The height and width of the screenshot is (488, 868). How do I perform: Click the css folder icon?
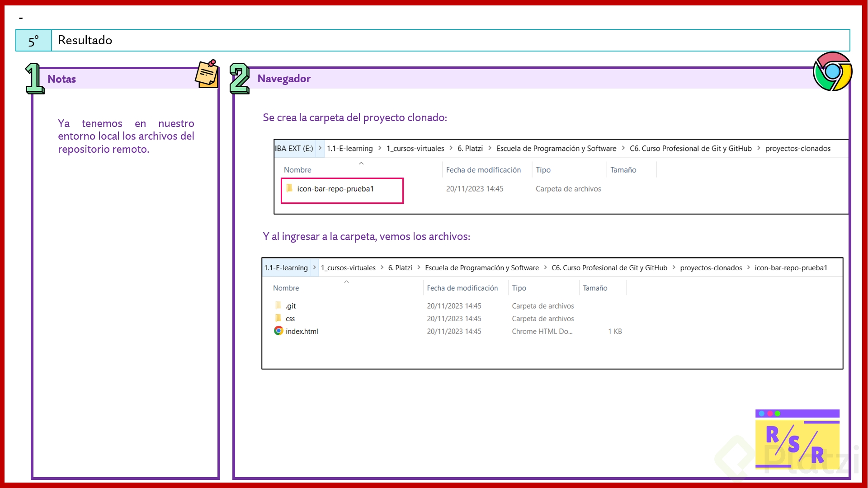278,318
